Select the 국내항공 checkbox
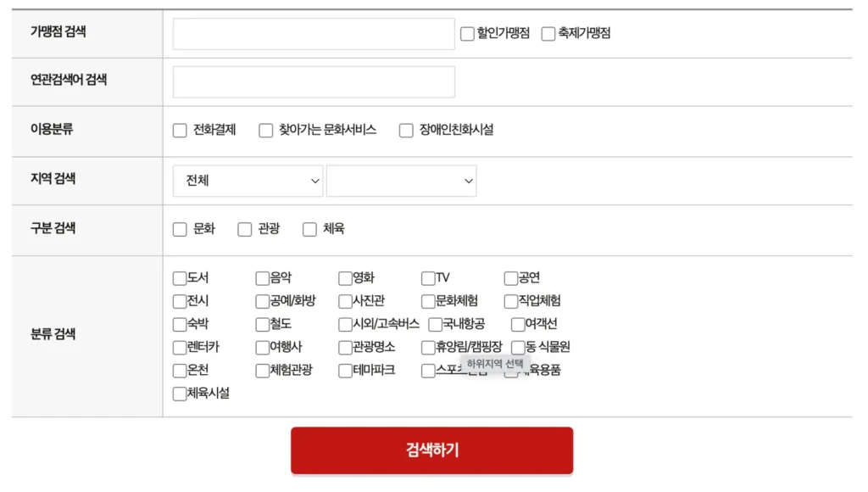Screen dimensions: 868x492 coord(435,324)
